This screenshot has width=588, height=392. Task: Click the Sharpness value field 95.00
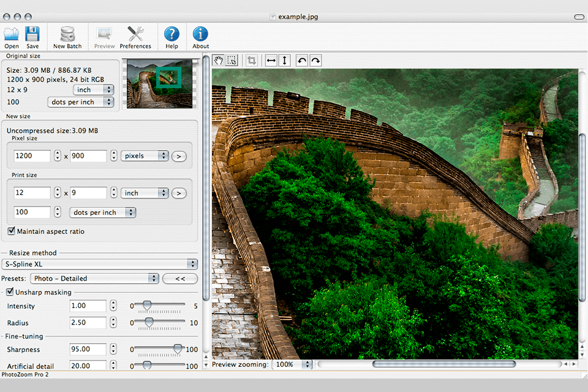coord(88,349)
